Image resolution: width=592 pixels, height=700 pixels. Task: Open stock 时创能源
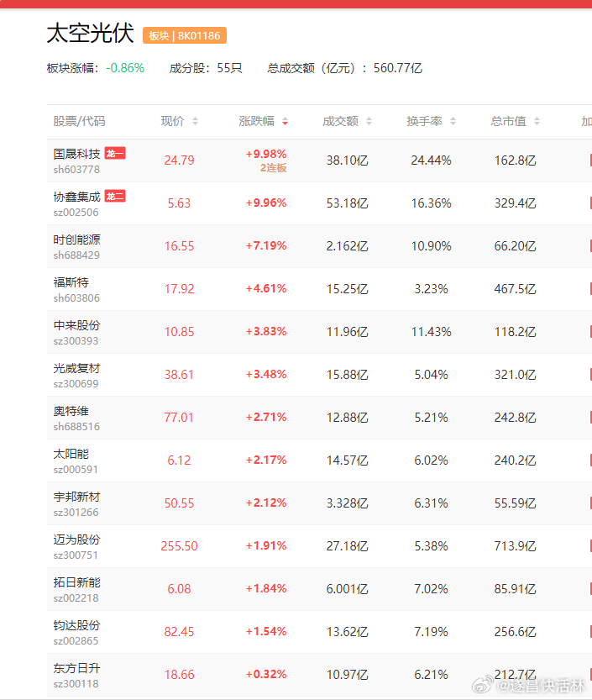coord(76,239)
